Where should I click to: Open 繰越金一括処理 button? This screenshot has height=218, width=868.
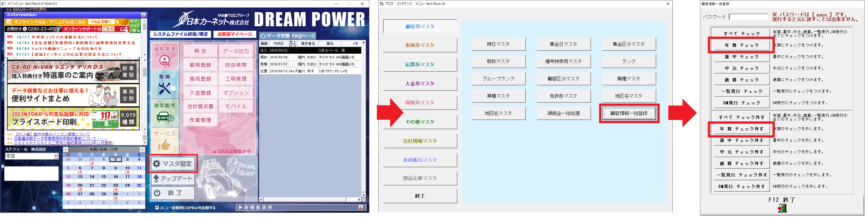(x=563, y=114)
